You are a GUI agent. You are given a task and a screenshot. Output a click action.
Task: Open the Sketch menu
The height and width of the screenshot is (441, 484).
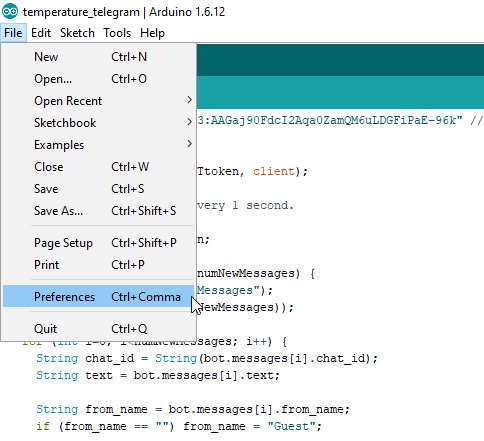tap(77, 33)
